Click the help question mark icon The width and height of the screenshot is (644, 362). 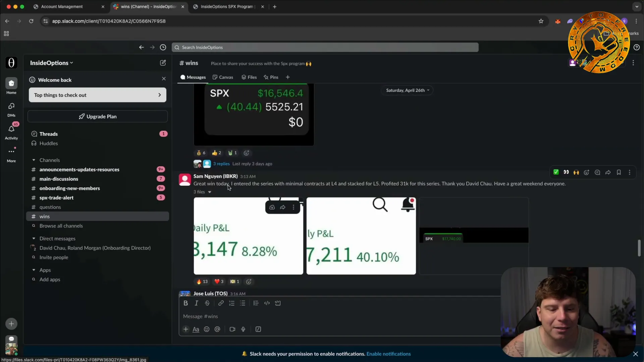point(636,47)
